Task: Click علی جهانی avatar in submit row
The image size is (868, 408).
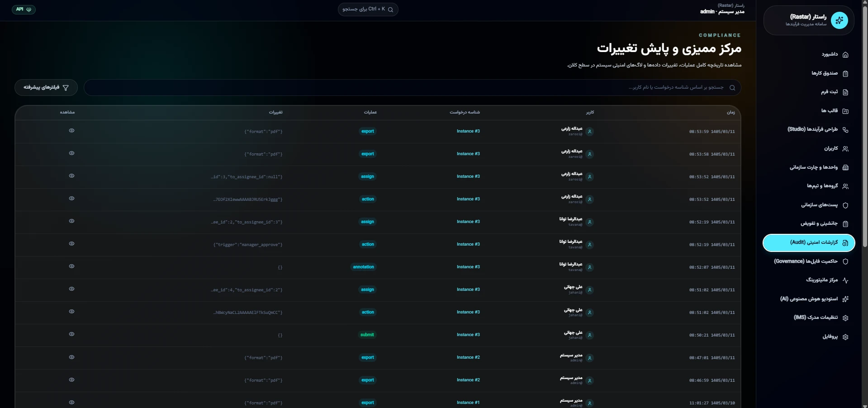Action: pyautogui.click(x=589, y=335)
